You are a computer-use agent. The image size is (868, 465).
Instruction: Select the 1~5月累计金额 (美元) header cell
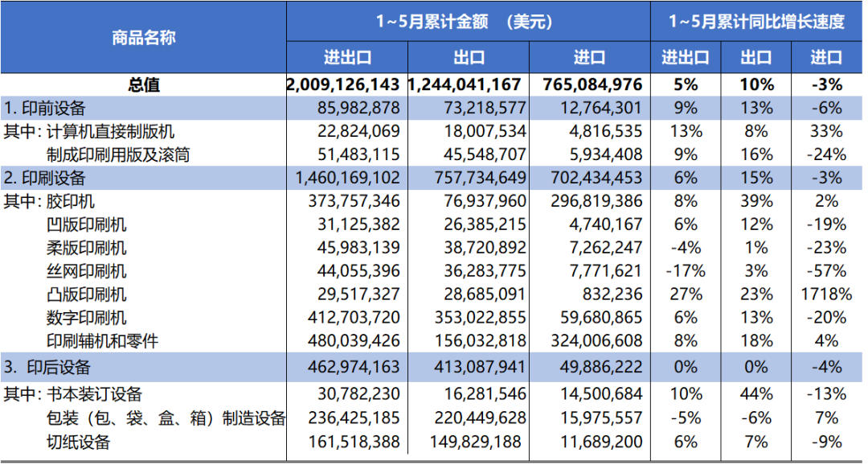[468, 22]
